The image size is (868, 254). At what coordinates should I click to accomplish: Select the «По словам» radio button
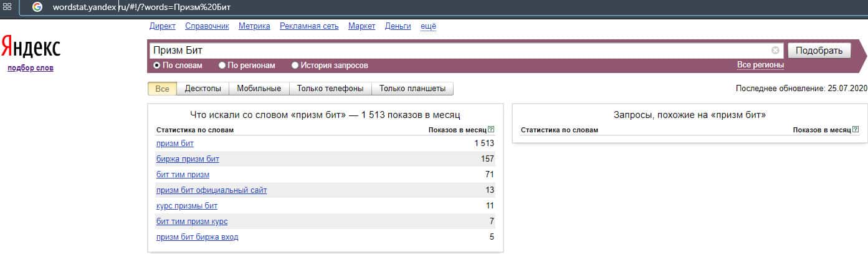(157, 65)
